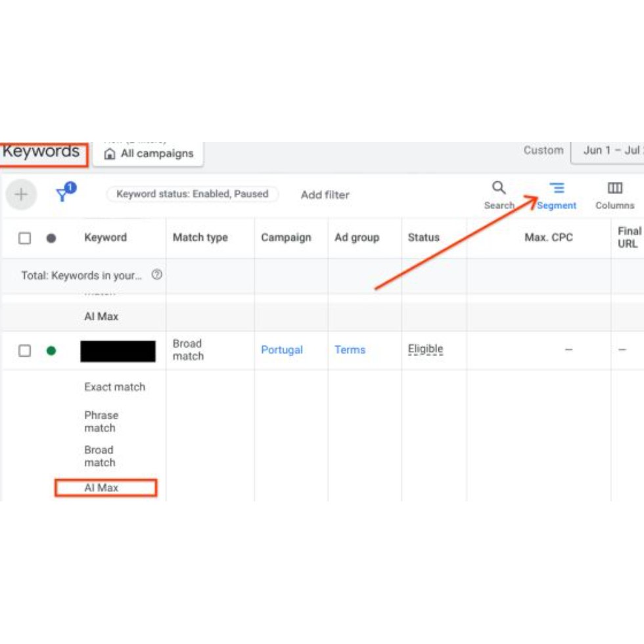Screen dimensions: 644x644
Task: Sort by Campaign column header
Action: (x=286, y=237)
